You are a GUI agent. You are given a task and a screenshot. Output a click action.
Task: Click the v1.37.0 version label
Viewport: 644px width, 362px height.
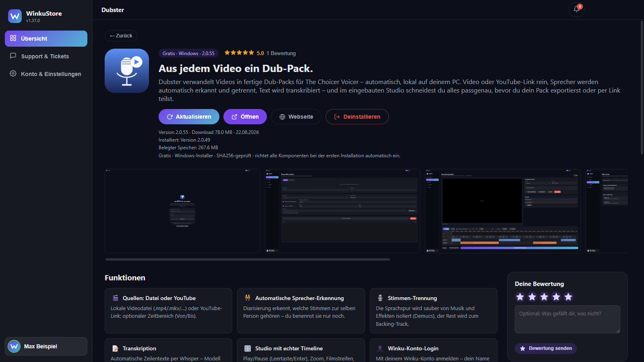tap(33, 21)
